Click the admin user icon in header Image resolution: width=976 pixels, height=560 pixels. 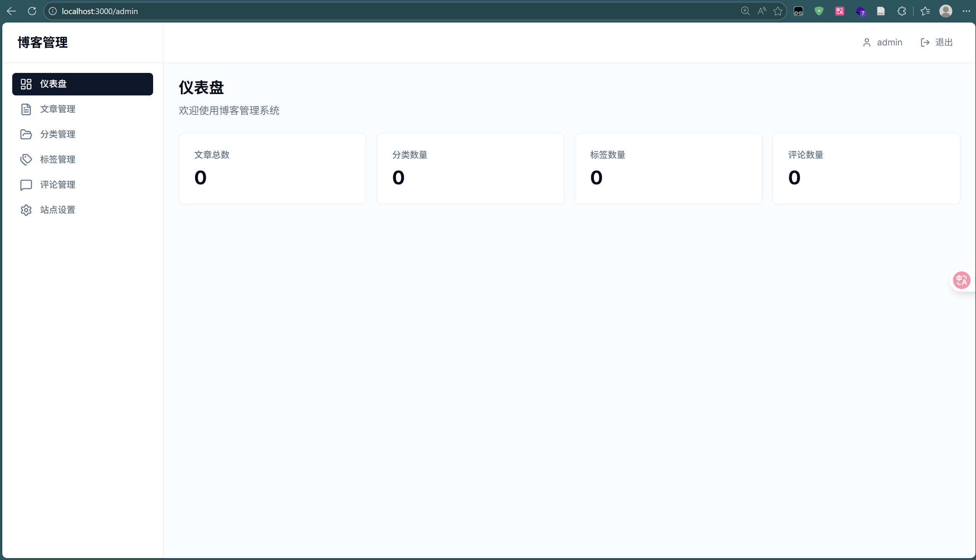tap(866, 42)
